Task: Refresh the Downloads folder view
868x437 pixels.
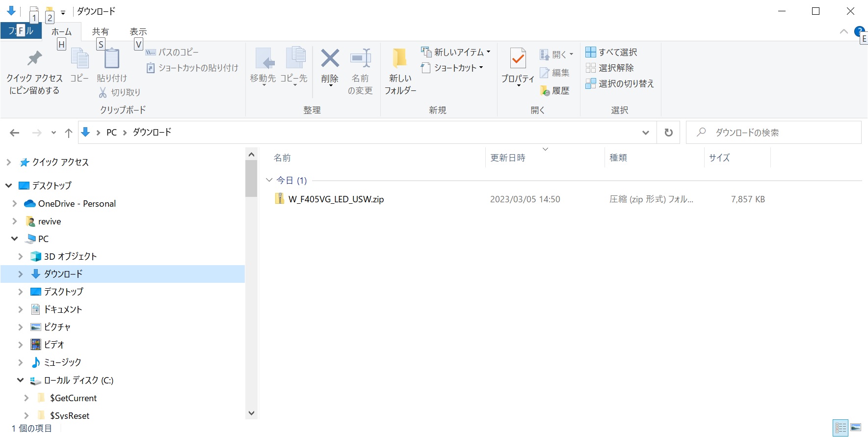Action: point(668,133)
